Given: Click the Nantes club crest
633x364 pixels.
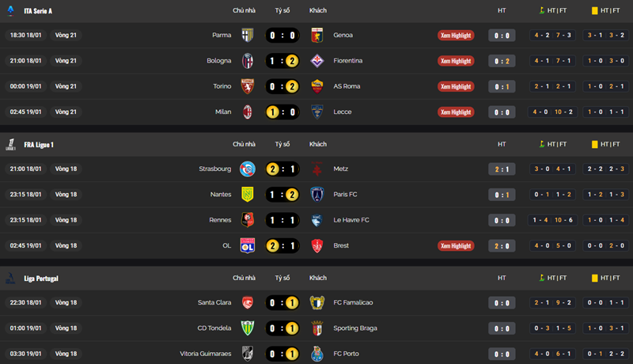Looking at the screenshot, I should click(247, 195).
